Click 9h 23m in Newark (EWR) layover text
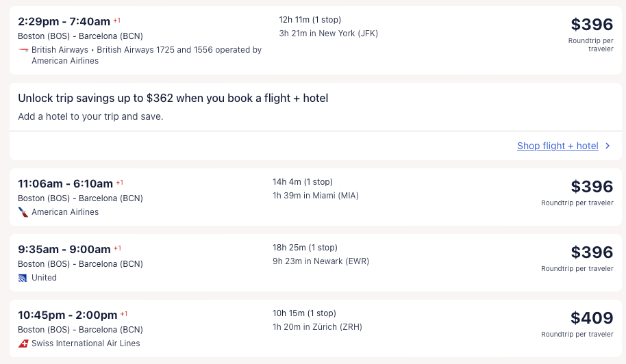The width and height of the screenshot is (626, 364). click(x=321, y=261)
